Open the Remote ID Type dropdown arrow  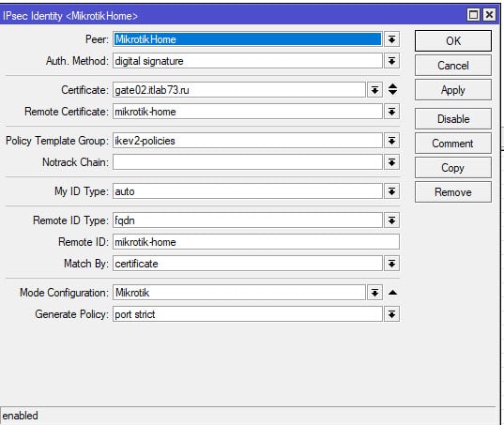pos(391,220)
